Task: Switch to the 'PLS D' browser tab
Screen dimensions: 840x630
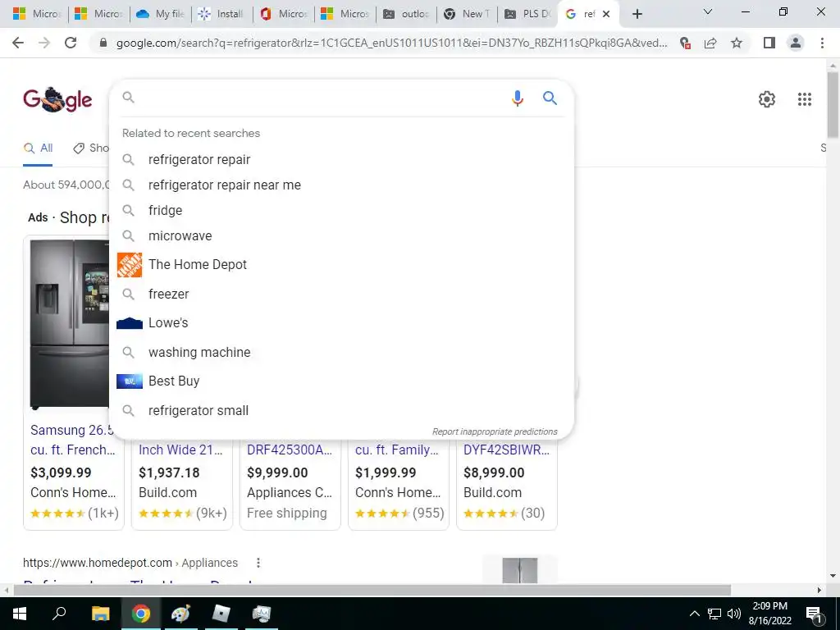Action: pyautogui.click(x=528, y=14)
